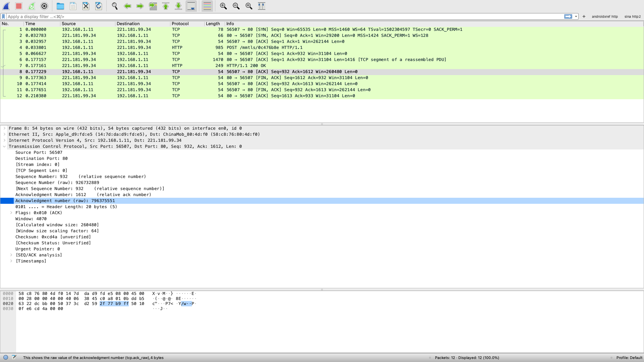This screenshot has height=362, width=644.
Task: Zoom in the main window text
Action: 223,6
